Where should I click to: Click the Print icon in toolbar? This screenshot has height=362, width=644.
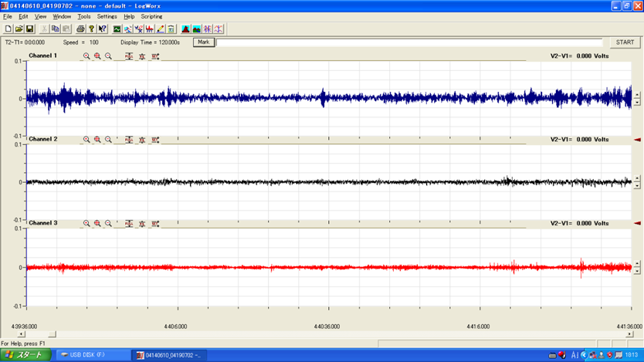pos(80,29)
